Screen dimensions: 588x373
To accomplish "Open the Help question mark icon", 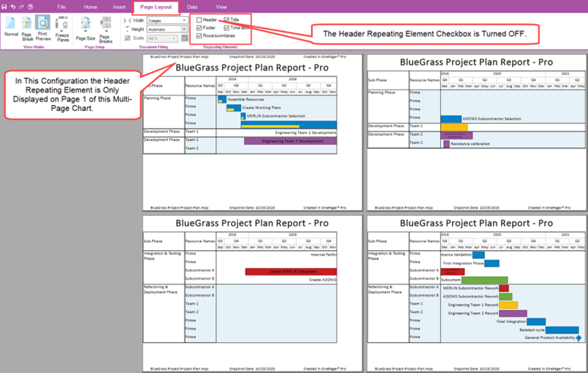I will [x=31, y=7].
